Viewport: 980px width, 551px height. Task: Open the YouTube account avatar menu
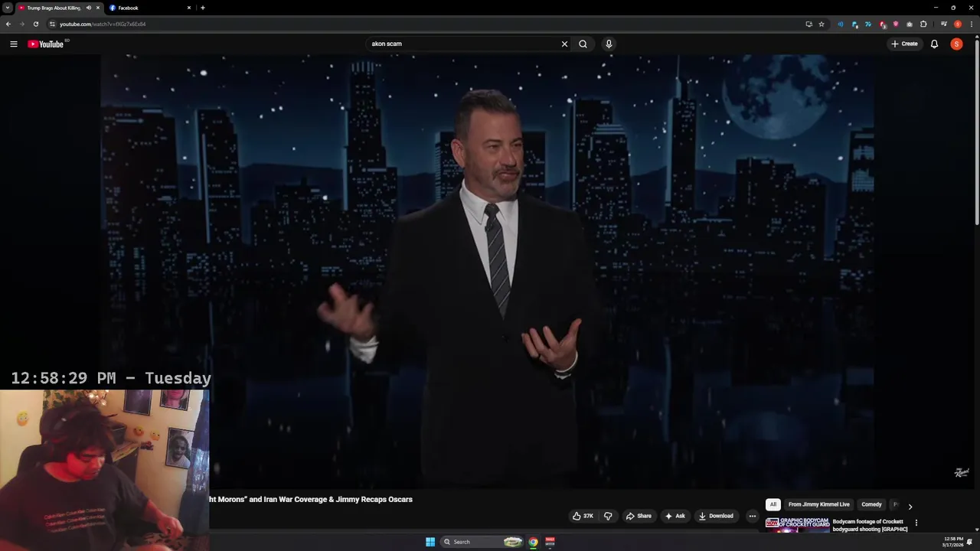coord(956,44)
